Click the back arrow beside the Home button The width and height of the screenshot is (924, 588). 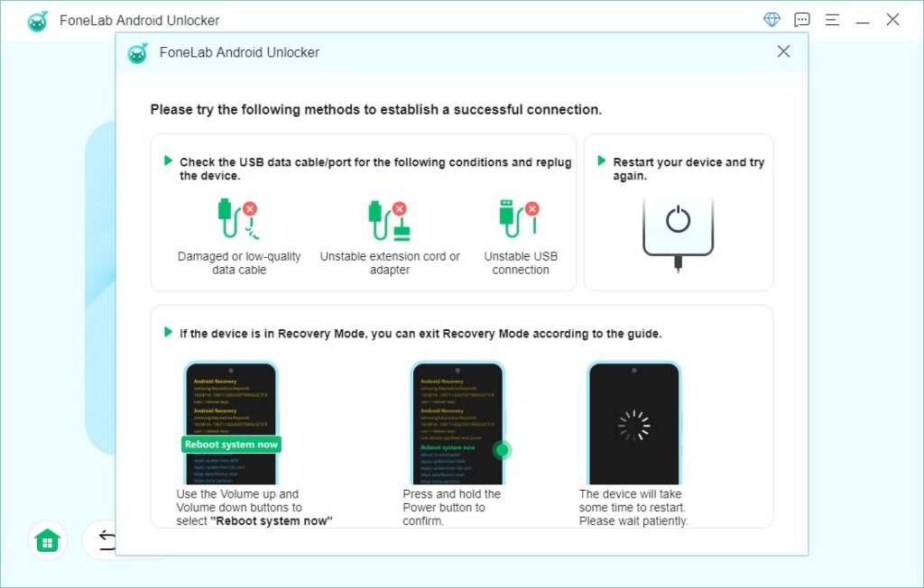(x=108, y=539)
